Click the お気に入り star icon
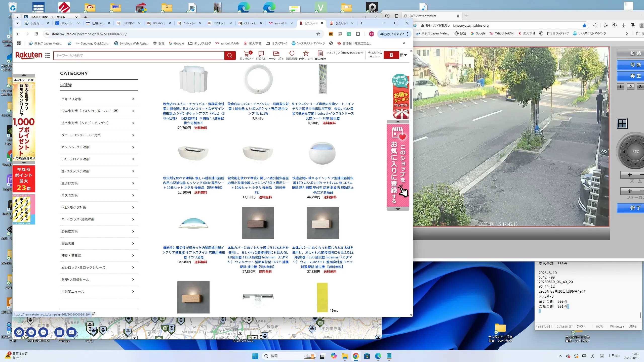This screenshot has height=362, width=644. (306, 54)
